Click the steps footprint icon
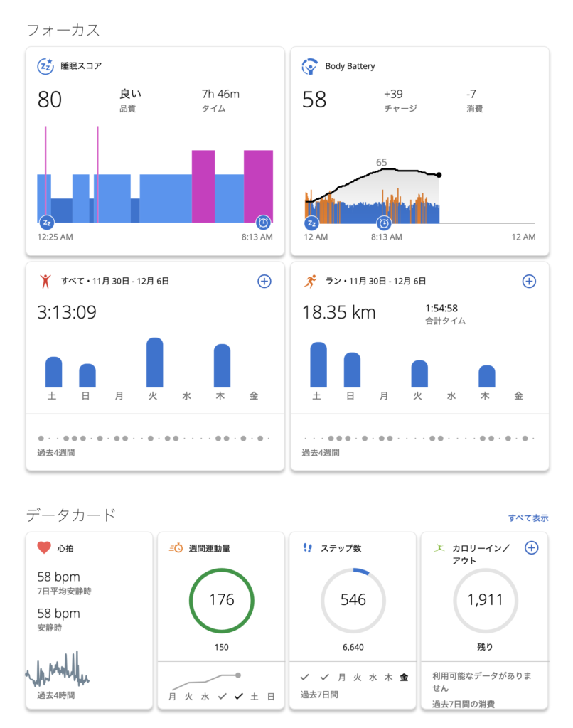Viewport: 573px width, 728px height. point(307,548)
